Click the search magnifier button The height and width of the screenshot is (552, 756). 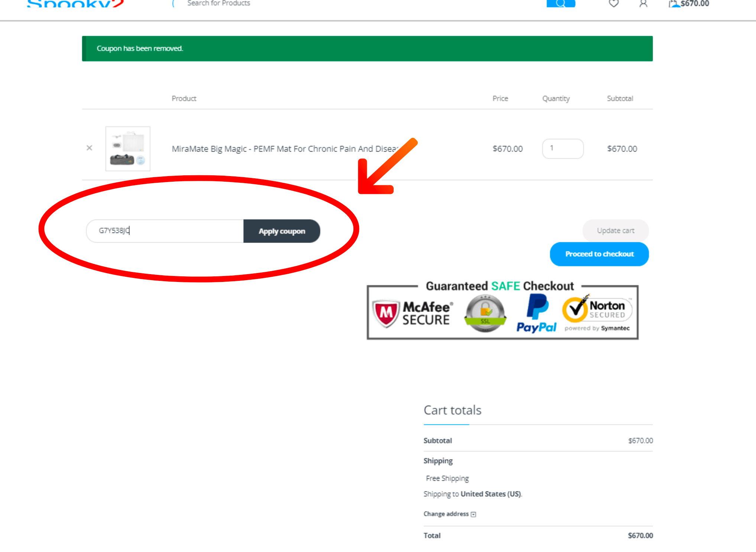click(560, 3)
